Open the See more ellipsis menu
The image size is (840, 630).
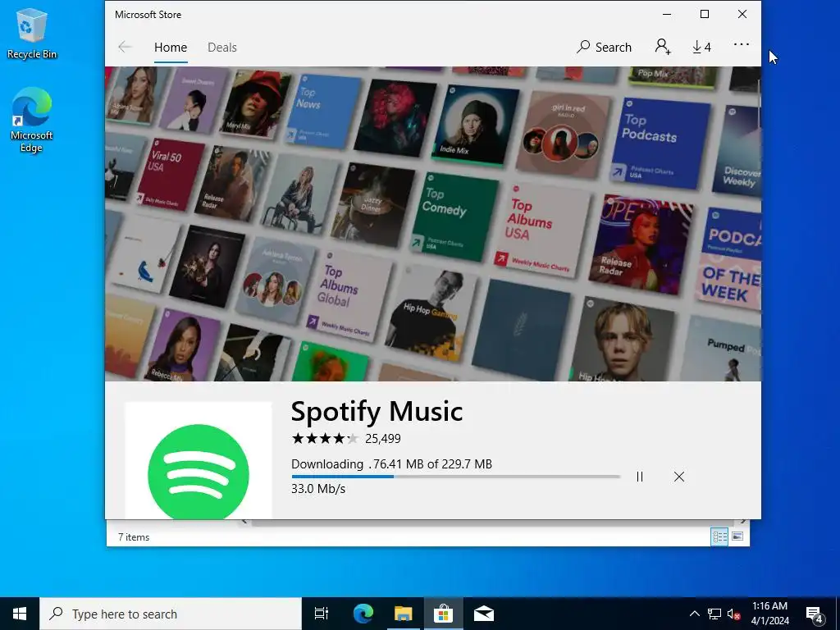pos(742,44)
